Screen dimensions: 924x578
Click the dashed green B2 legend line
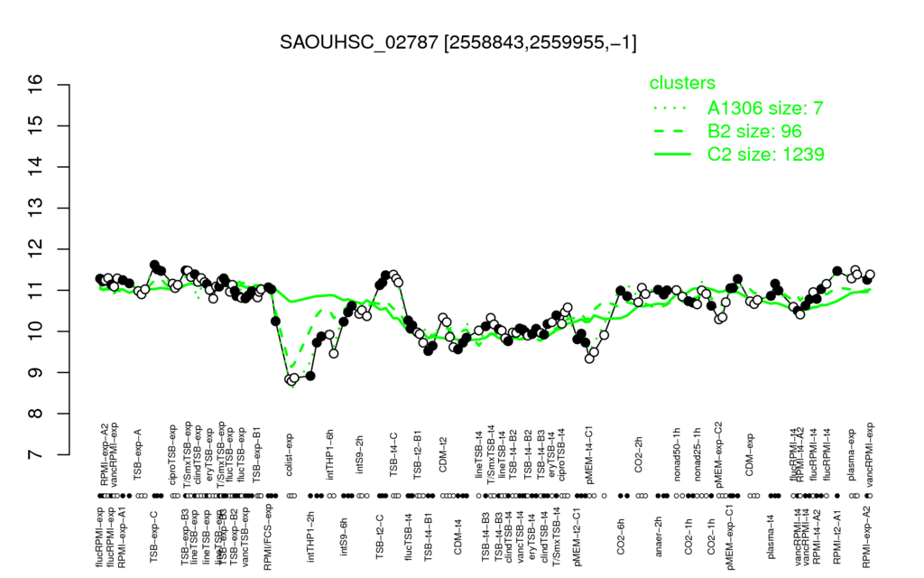pyautogui.click(x=672, y=132)
